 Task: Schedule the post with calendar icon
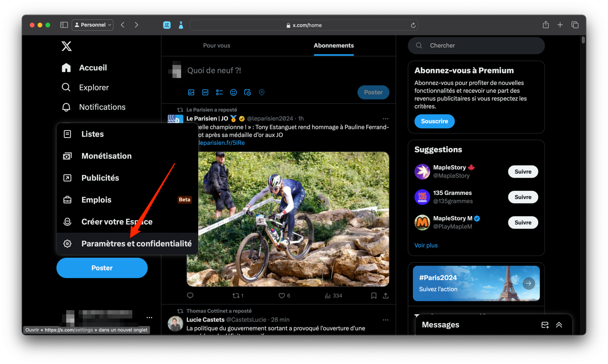point(247,92)
